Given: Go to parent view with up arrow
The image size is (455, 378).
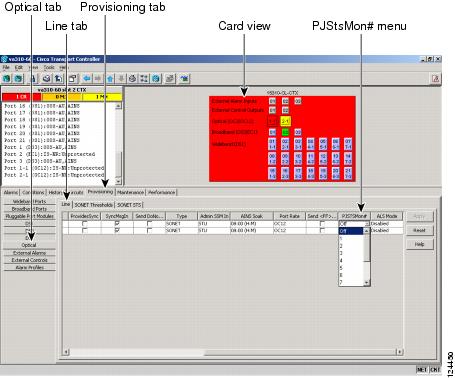Looking at the screenshot, I should point(111,79).
